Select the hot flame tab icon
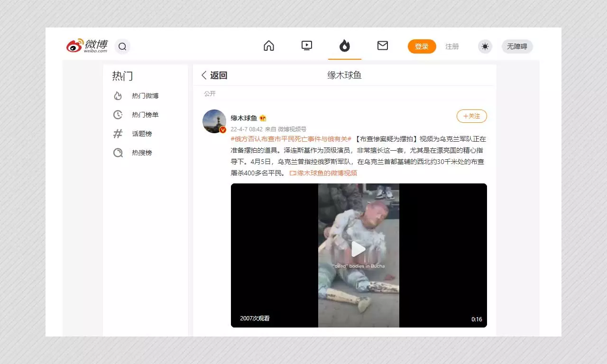Screen dimensions: 607x364 click(x=345, y=46)
